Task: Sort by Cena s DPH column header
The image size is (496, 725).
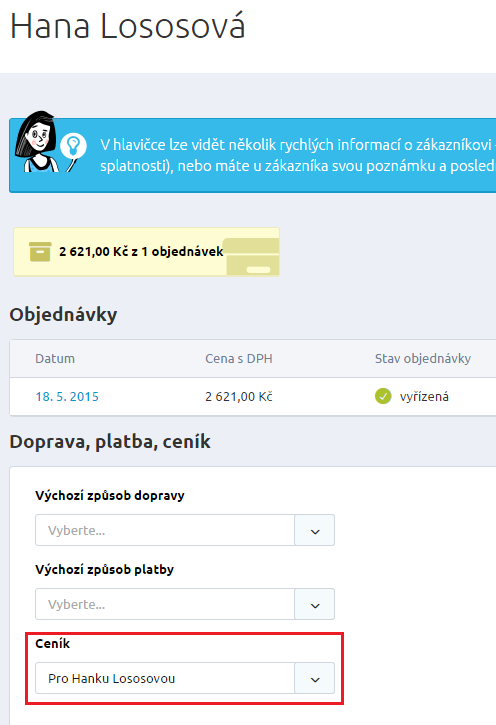Action: tap(239, 359)
